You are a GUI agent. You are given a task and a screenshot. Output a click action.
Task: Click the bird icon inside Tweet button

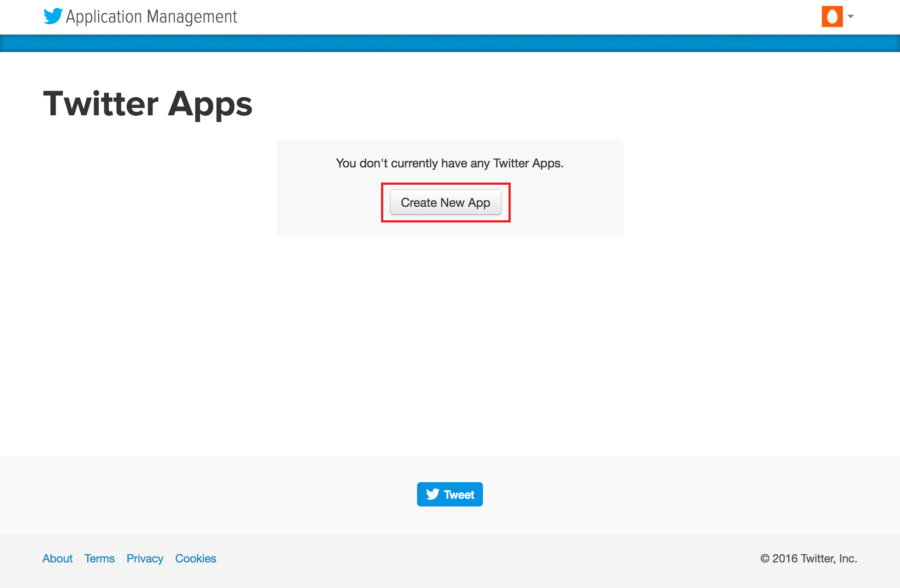[x=433, y=494]
